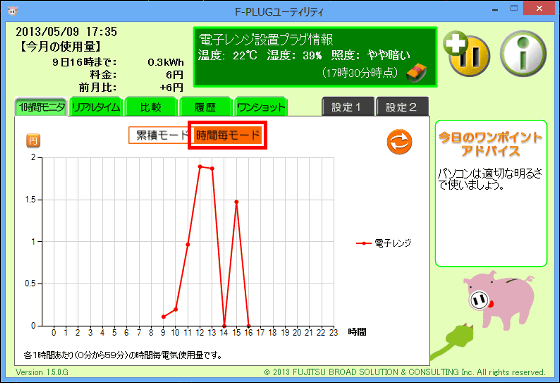560x383 pixels.
Task: Click the plug icon in green info panel
Action: [417, 73]
